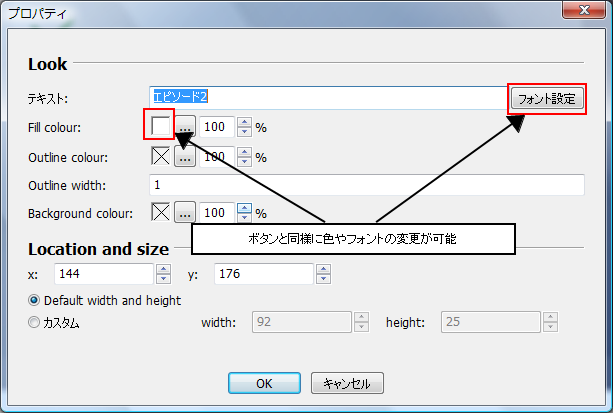Decrease y position with down arrow
This screenshot has width=613, height=413.
point(323,278)
